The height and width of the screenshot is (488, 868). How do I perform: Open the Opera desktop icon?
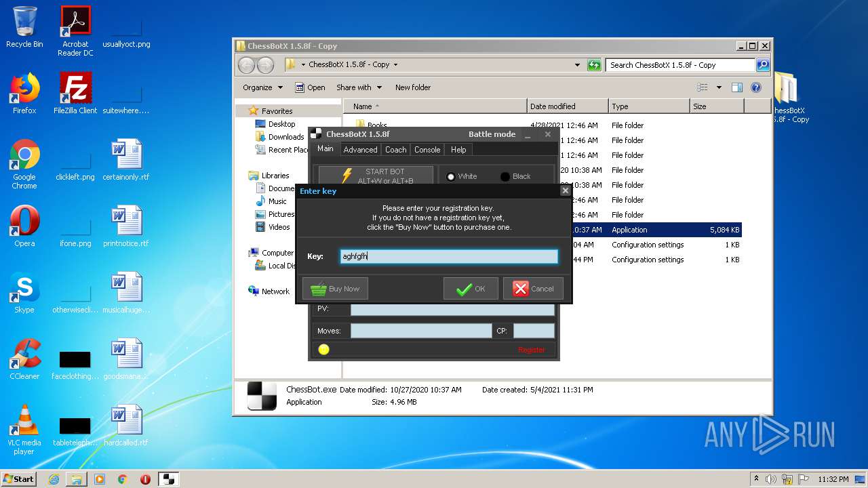click(x=24, y=226)
